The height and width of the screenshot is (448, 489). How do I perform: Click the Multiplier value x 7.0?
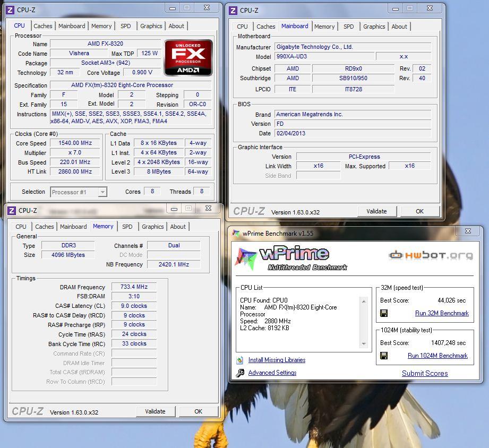click(x=75, y=153)
